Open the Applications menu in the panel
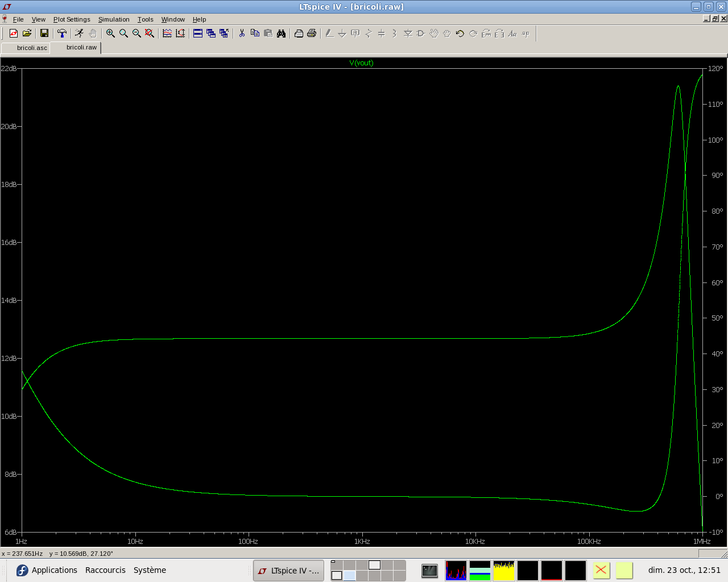728x582 pixels. [x=47, y=570]
